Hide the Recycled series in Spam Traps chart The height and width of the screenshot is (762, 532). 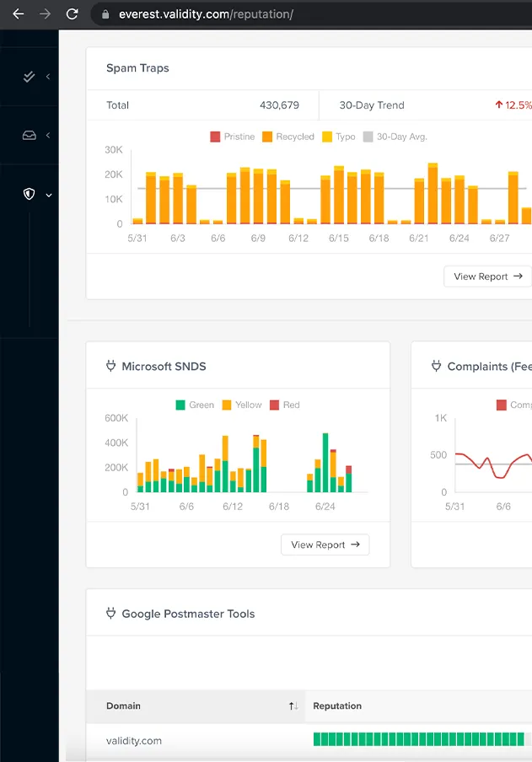pyautogui.click(x=287, y=137)
